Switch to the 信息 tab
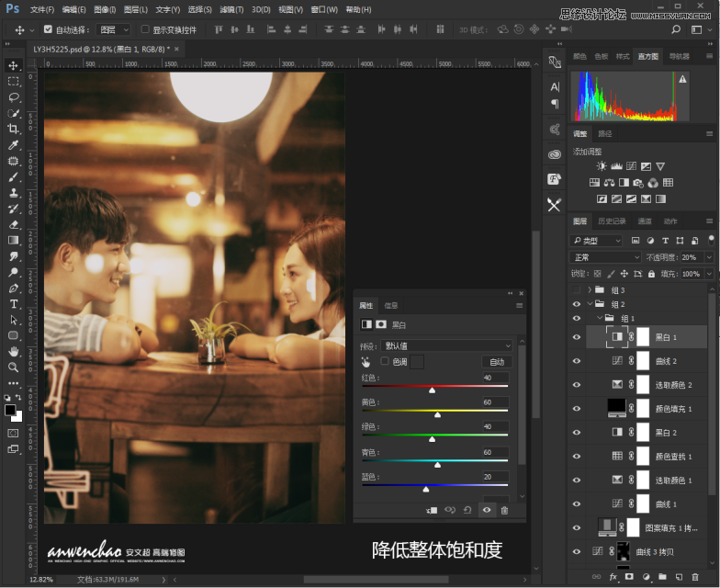This screenshot has height=588, width=720. pyautogui.click(x=391, y=305)
